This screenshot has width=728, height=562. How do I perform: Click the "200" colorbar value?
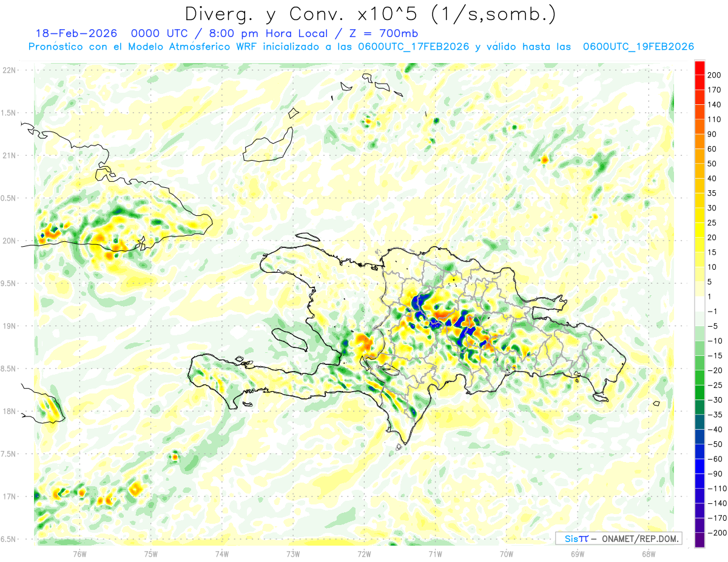pos(715,75)
